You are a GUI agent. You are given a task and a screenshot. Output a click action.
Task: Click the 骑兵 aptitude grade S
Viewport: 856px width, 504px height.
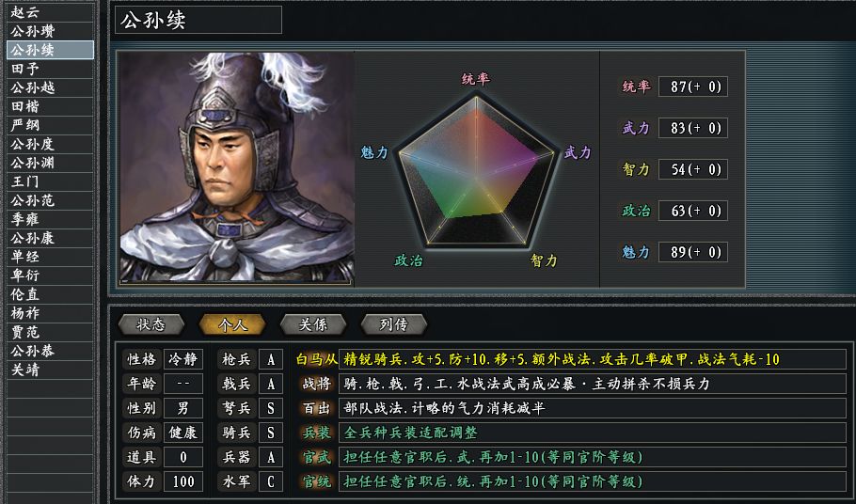[271, 433]
